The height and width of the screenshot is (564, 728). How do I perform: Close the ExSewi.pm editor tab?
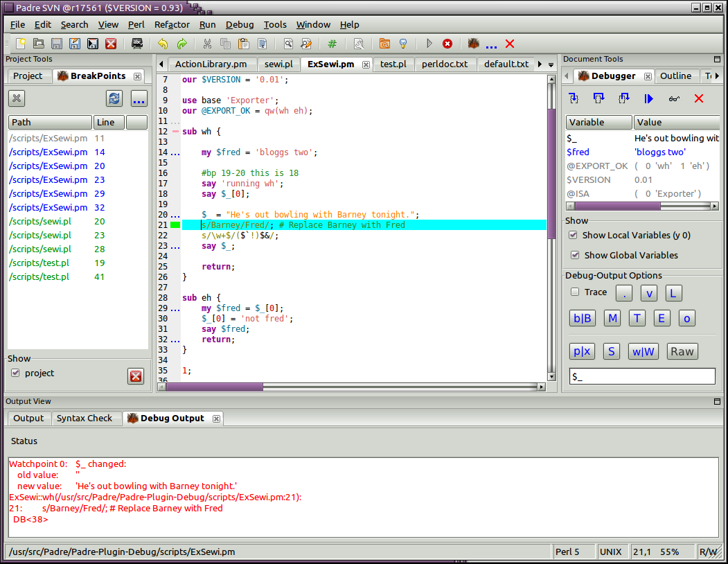(x=366, y=64)
